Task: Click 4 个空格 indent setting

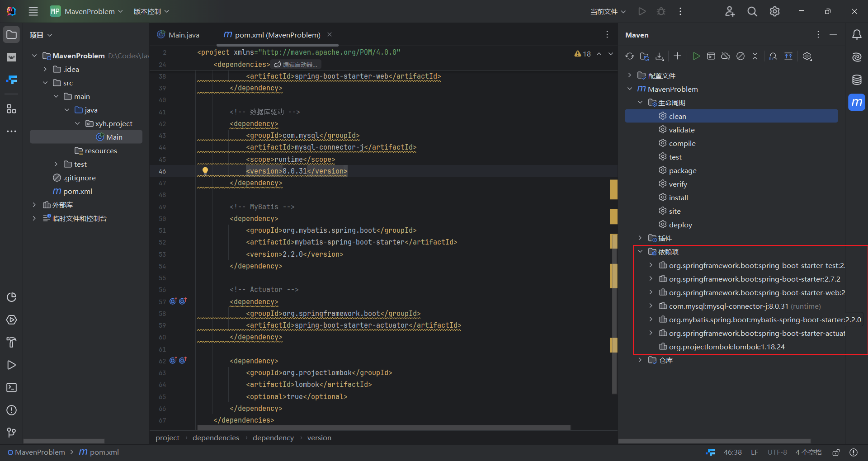Action: point(808,452)
